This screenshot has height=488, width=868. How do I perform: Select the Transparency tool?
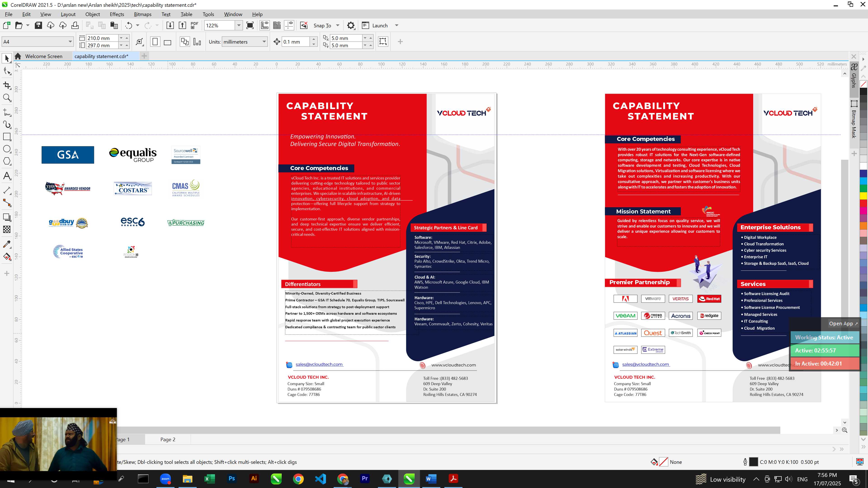tap(7, 229)
